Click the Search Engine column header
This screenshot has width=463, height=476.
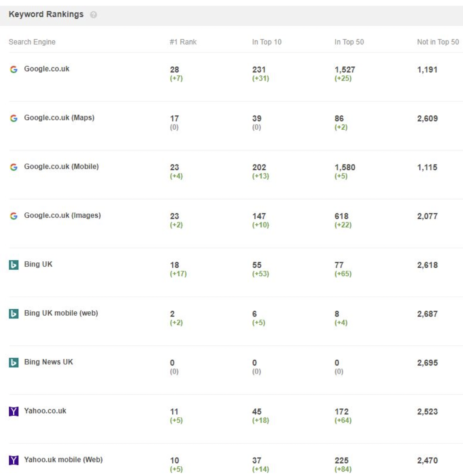(x=32, y=42)
